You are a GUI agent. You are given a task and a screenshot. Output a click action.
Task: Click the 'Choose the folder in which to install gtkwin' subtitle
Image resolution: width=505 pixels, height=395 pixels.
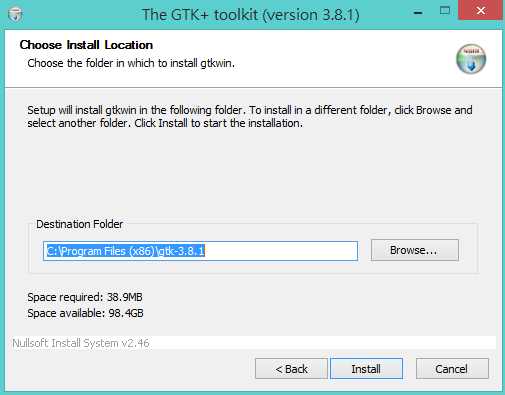pos(131,63)
